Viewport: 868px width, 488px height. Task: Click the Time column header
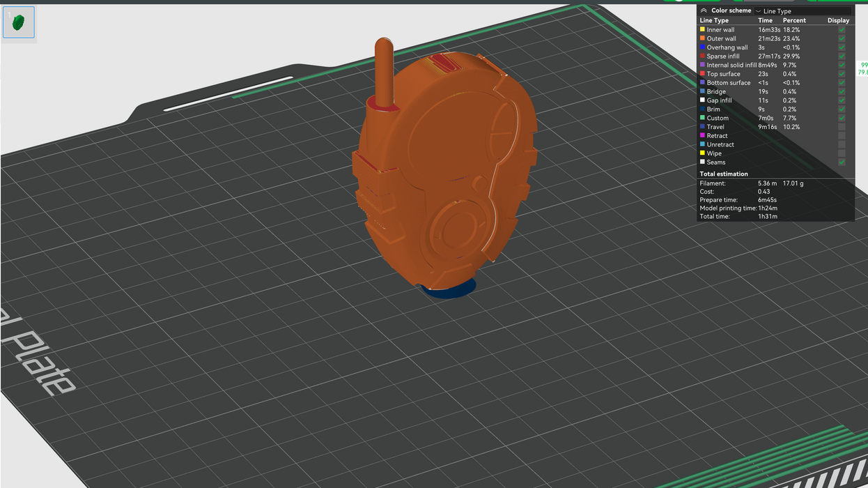(x=765, y=21)
